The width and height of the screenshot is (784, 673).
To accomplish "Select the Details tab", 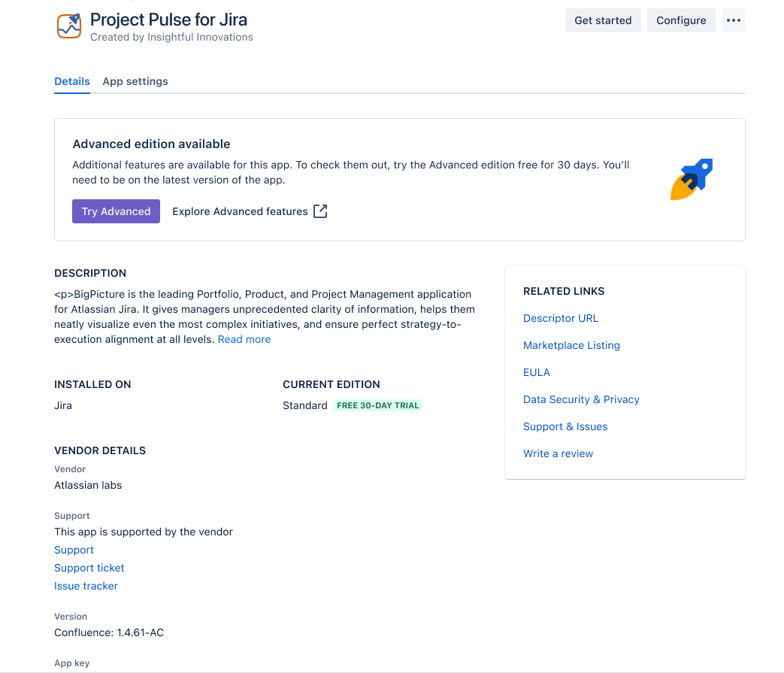I will point(72,81).
